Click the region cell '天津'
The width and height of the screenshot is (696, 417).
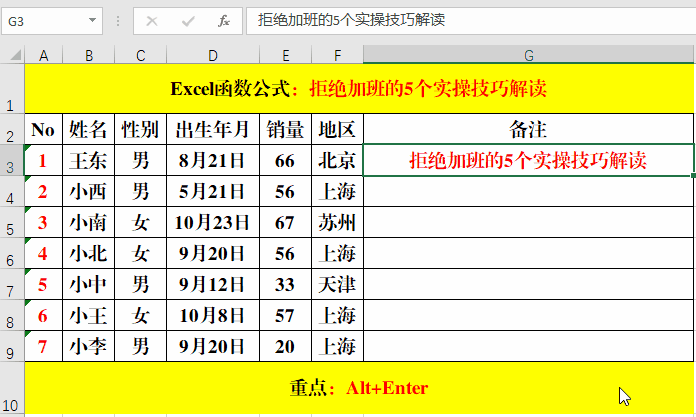click(337, 284)
